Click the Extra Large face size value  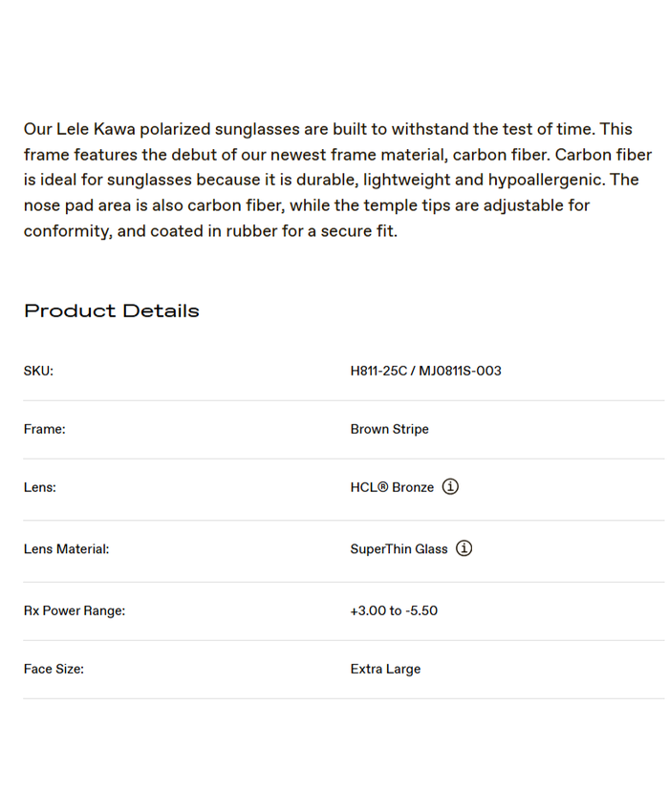click(x=385, y=669)
